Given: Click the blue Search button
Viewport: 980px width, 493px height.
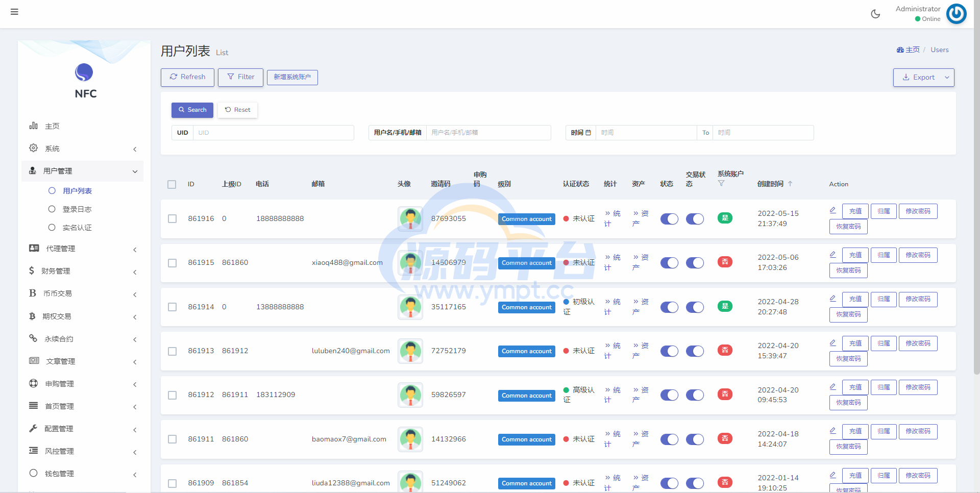Looking at the screenshot, I should pyautogui.click(x=192, y=110).
